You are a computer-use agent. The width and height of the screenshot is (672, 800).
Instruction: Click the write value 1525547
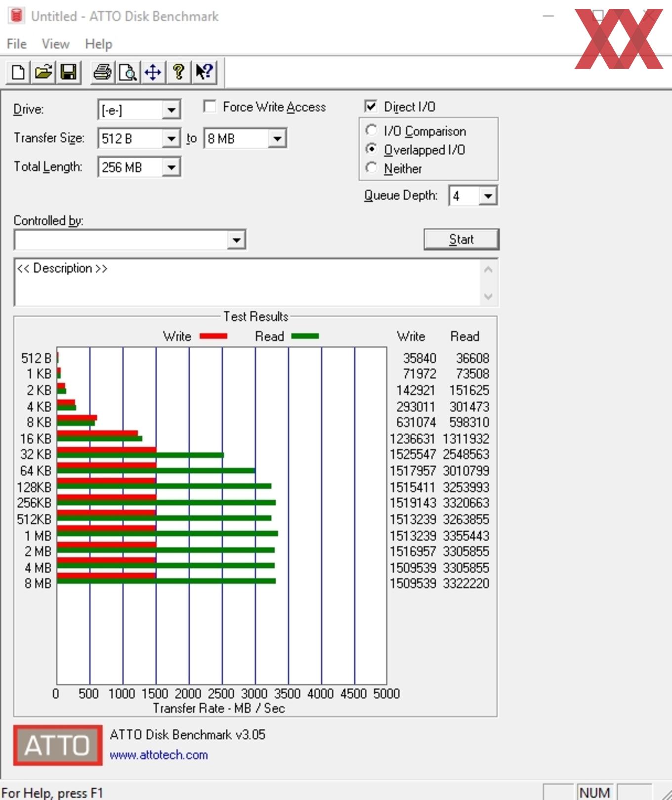point(413,454)
